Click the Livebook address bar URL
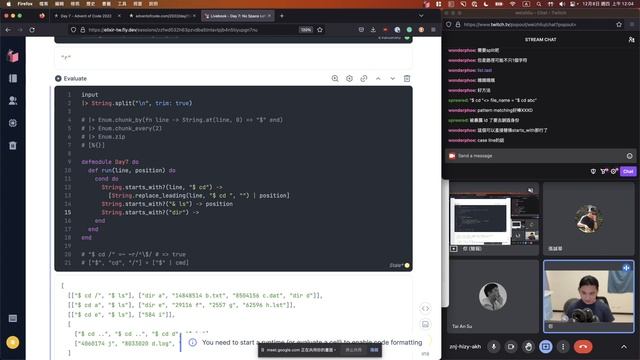The image size is (640, 360). 173,30
